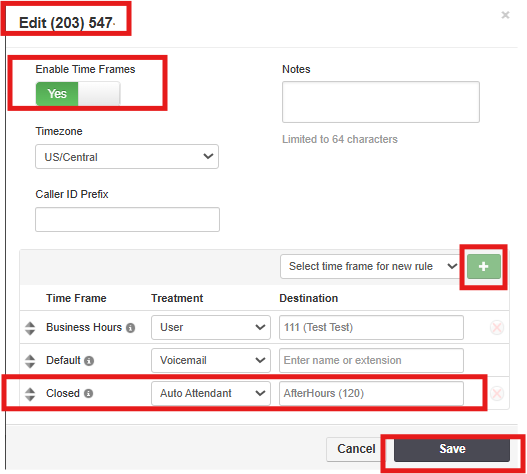Close the Edit dialog with X

click(x=505, y=15)
